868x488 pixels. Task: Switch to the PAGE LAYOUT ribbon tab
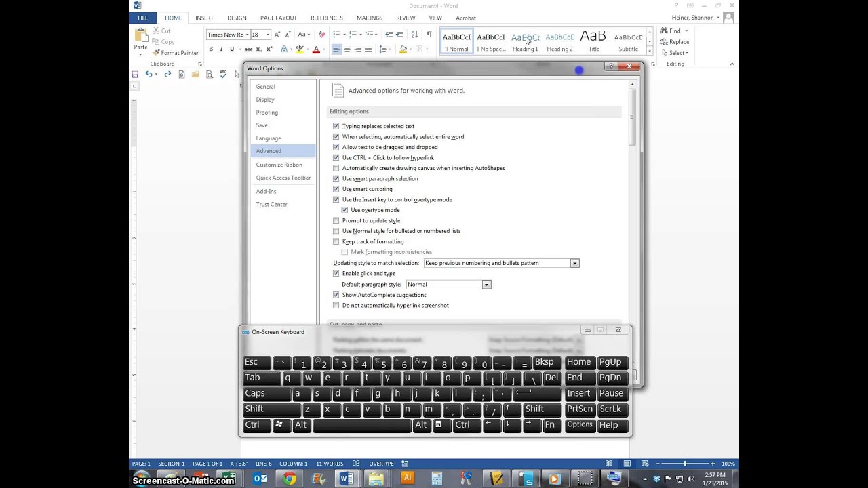tap(279, 18)
